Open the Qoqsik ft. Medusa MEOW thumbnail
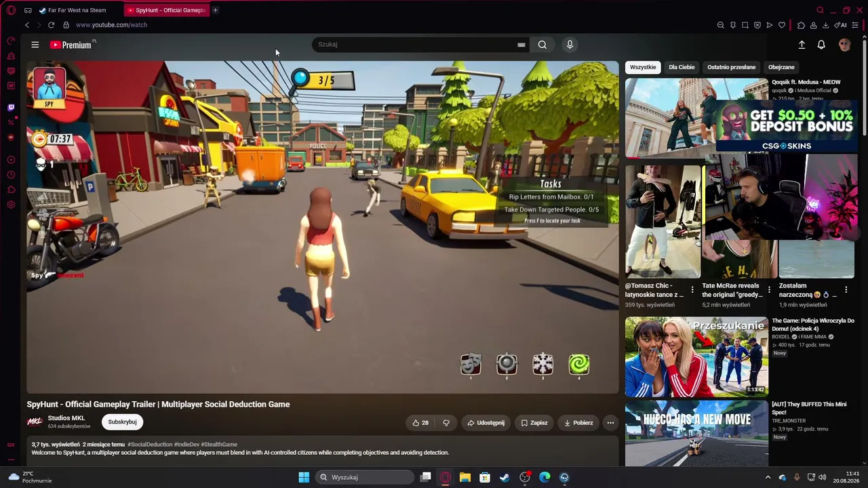Viewport: 868px width, 488px height. [696, 117]
